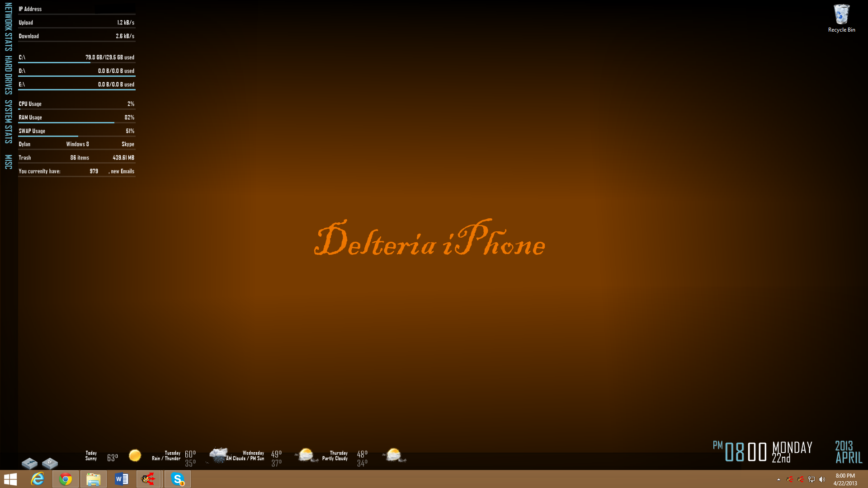Click the Trash 86 items row
The height and width of the screenshot is (488, 868).
tap(76, 158)
